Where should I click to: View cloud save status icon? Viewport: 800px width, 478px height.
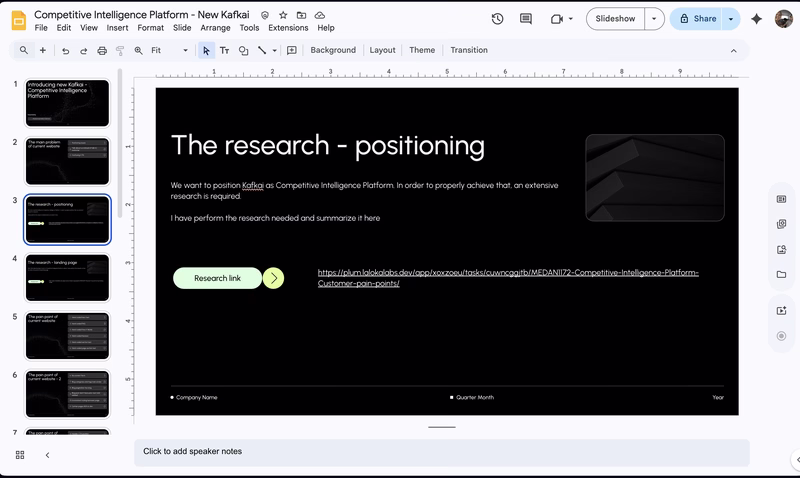319,15
